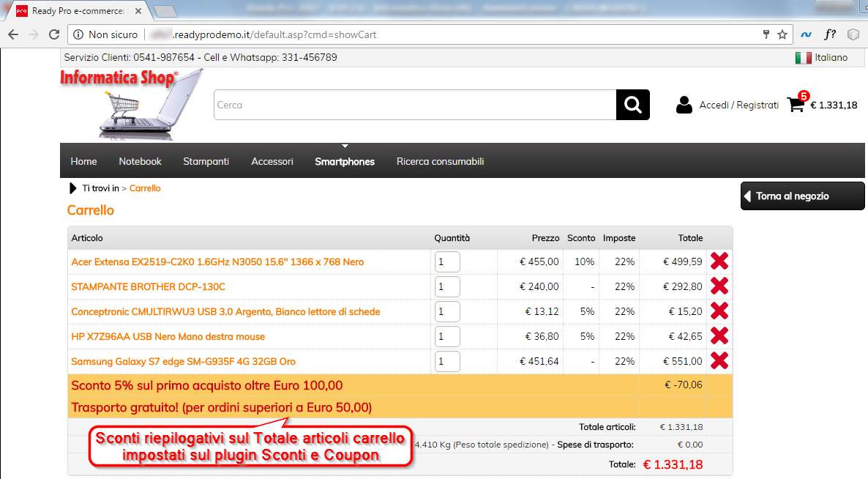
Task: Click Torna al negozio button
Action: (x=802, y=196)
